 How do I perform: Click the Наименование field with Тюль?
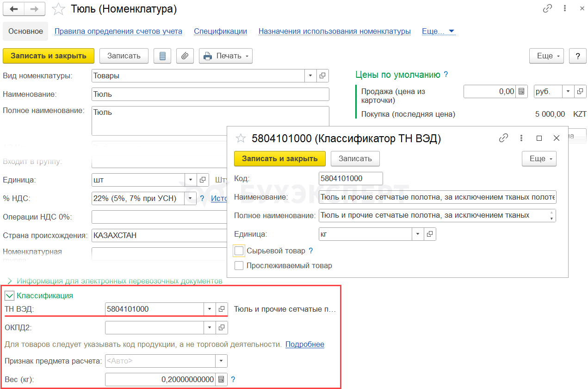coord(210,94)
